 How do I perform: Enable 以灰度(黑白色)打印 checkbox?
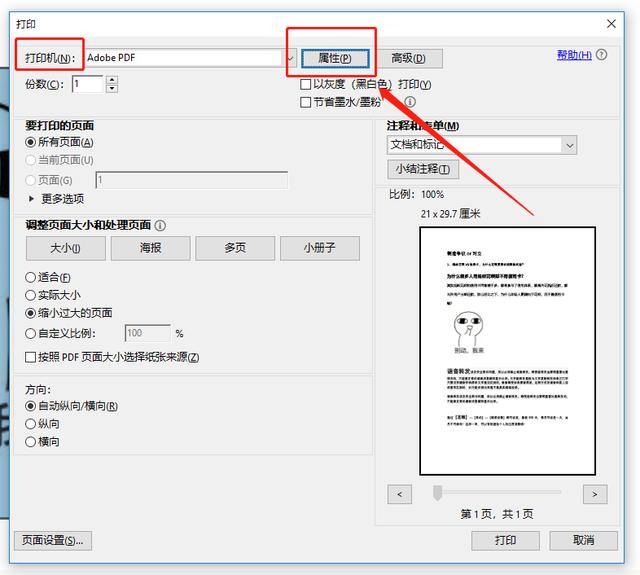point(305,84)
